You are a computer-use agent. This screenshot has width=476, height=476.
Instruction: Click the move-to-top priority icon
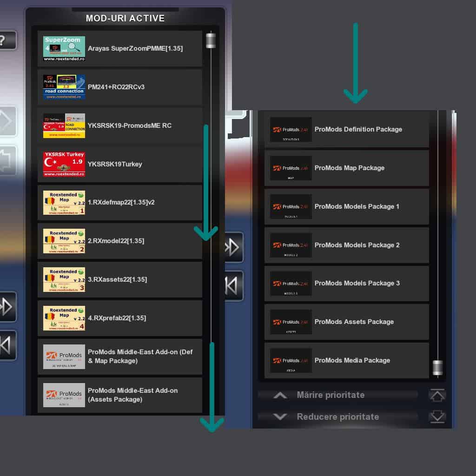pos(437,396)
